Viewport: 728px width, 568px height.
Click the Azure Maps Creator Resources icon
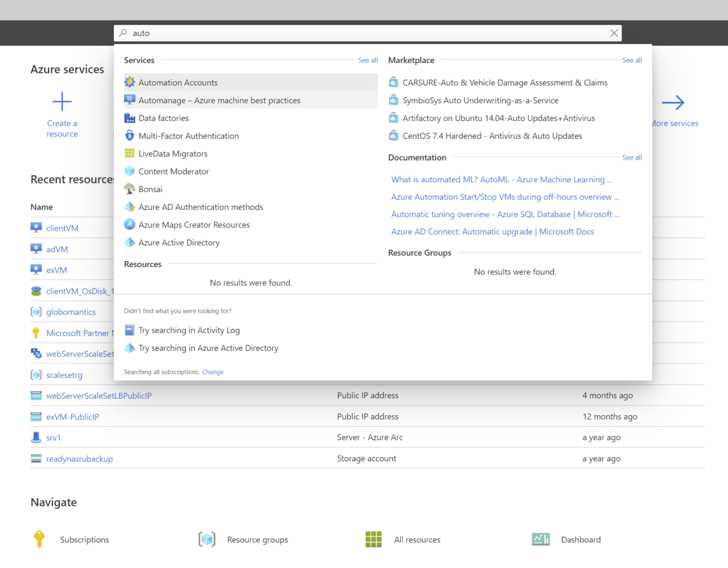(130, 225)
